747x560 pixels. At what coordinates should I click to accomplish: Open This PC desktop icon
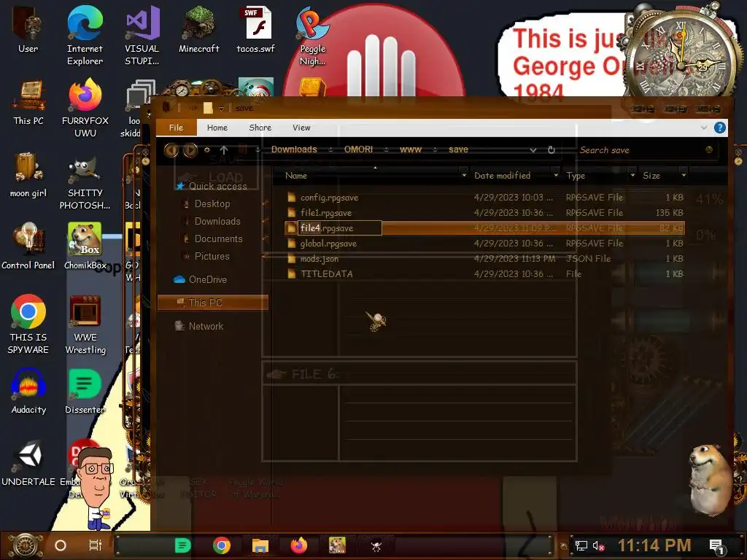28,102
